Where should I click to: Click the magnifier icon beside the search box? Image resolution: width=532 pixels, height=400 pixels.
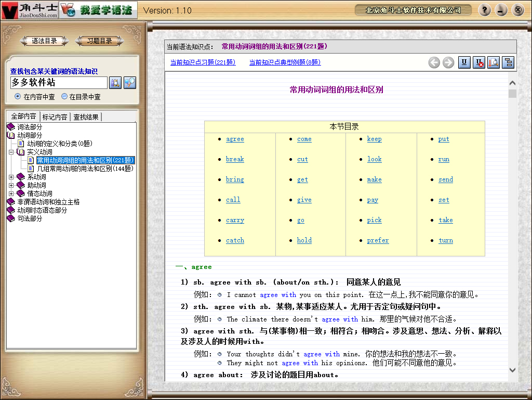point(130,83)
